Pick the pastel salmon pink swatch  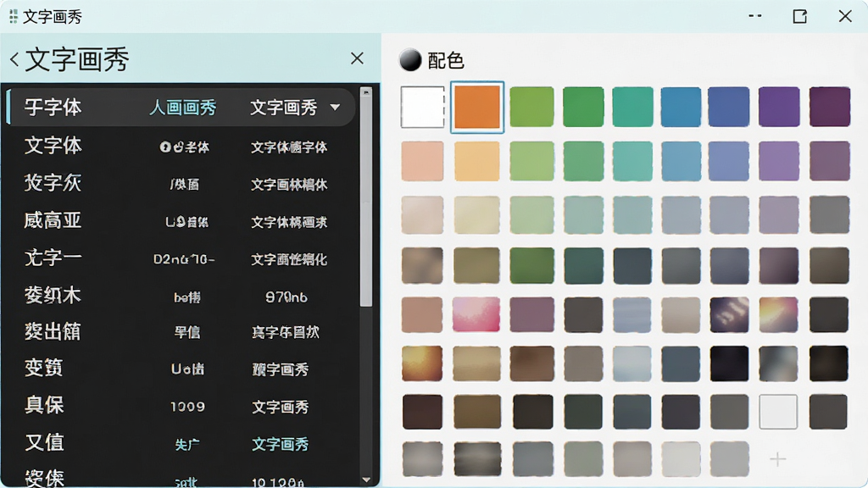tap(422, 161)
